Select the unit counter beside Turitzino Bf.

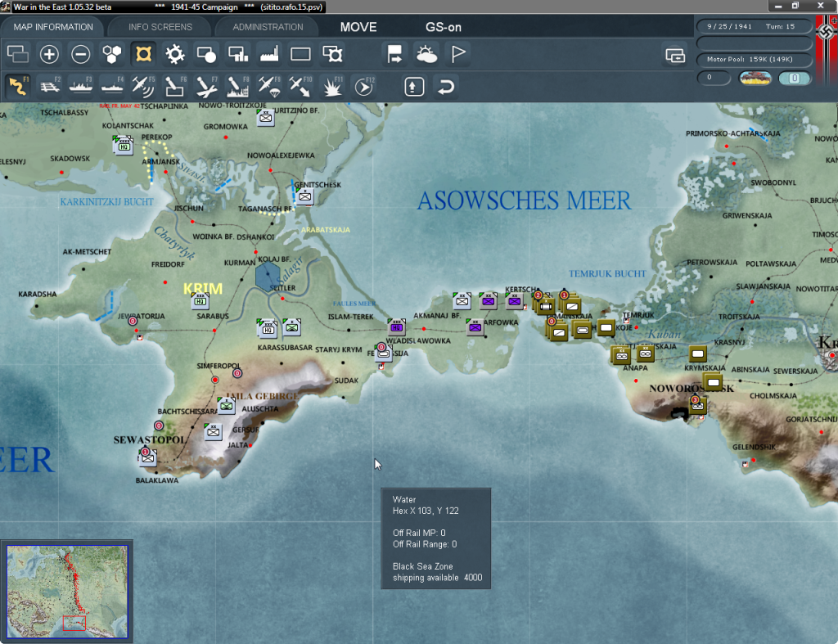pyautogui.click(x=266, y=118)
